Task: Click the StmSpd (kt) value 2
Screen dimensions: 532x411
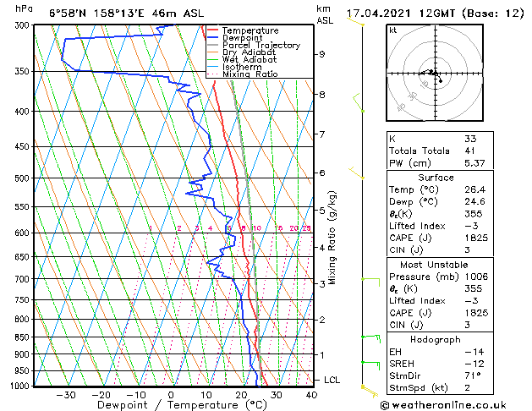Action: pos(467,387)
